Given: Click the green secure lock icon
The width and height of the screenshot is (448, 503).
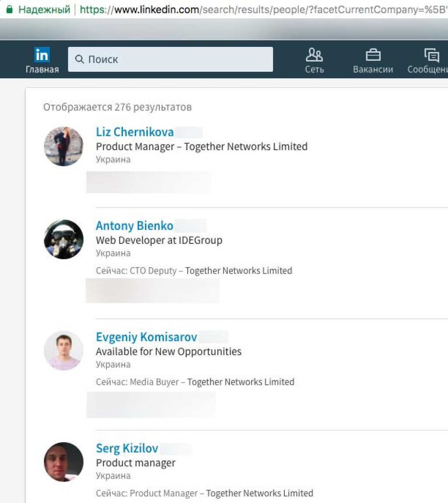Looking at the screenshot, I should coord(10,9).
